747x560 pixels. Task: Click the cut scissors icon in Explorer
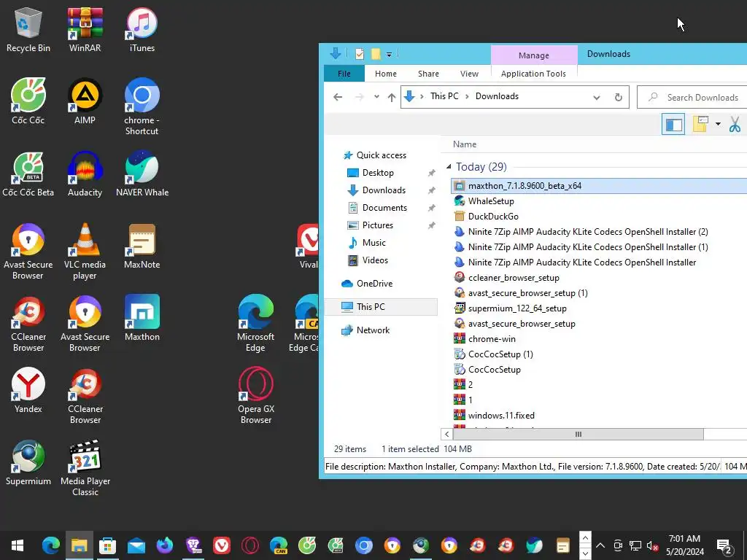(x=735, y=125)
